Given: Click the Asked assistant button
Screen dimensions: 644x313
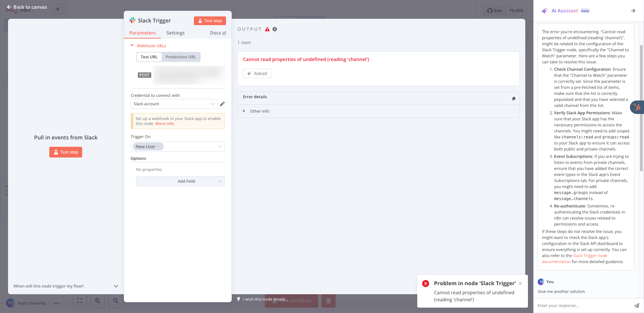Looking at the screenshot, I should (257, 73).
